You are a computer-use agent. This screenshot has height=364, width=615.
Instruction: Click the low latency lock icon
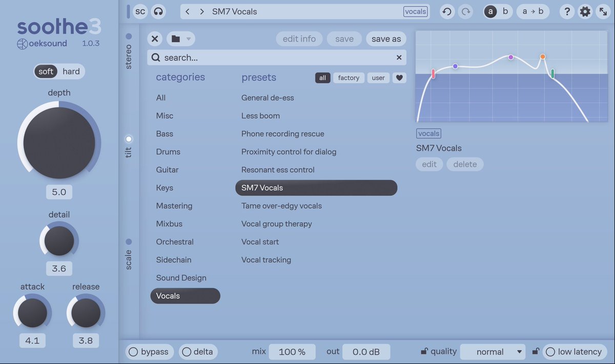[536, 351]
